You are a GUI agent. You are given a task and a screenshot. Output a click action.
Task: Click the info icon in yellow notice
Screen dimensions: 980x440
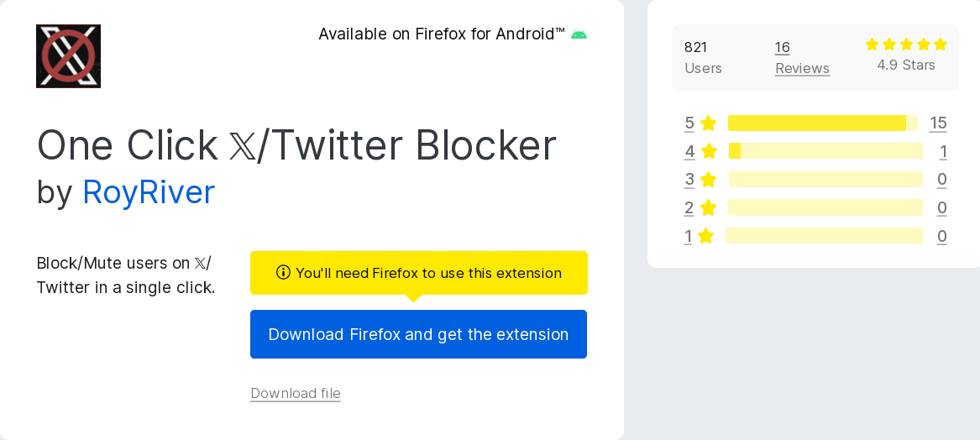click(283, 272)
